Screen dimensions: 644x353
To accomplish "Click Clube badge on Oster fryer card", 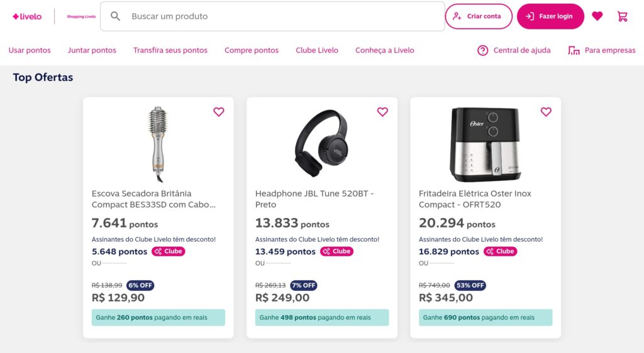I will [500, 251].
